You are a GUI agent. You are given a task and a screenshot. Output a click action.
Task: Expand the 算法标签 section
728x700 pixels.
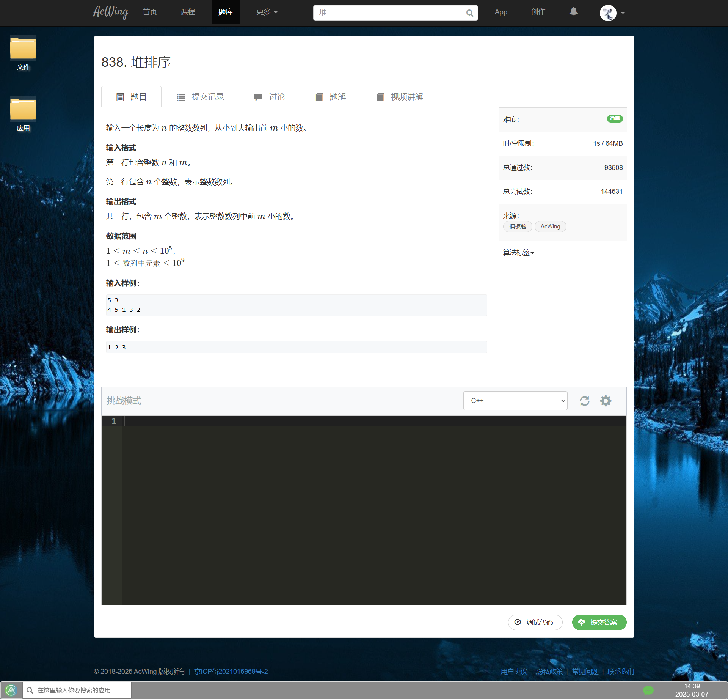(518, 253)
